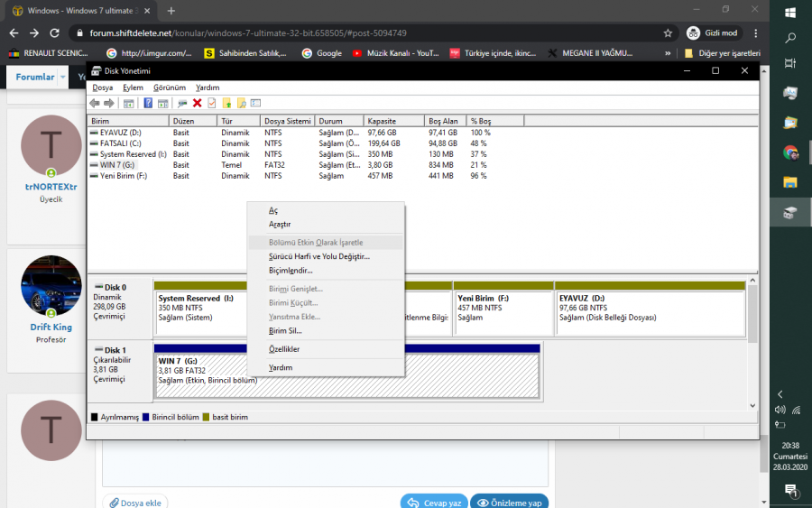Viewport: 812px width, 508px height.
Task: Select Biçimlendir... from the context menu
Action: coord(291,270)
